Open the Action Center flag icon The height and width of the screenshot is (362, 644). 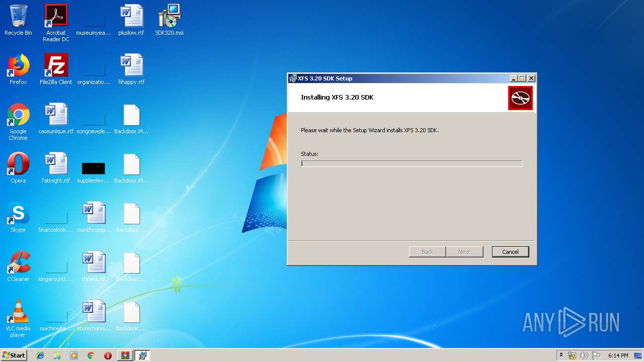[596, 355]
